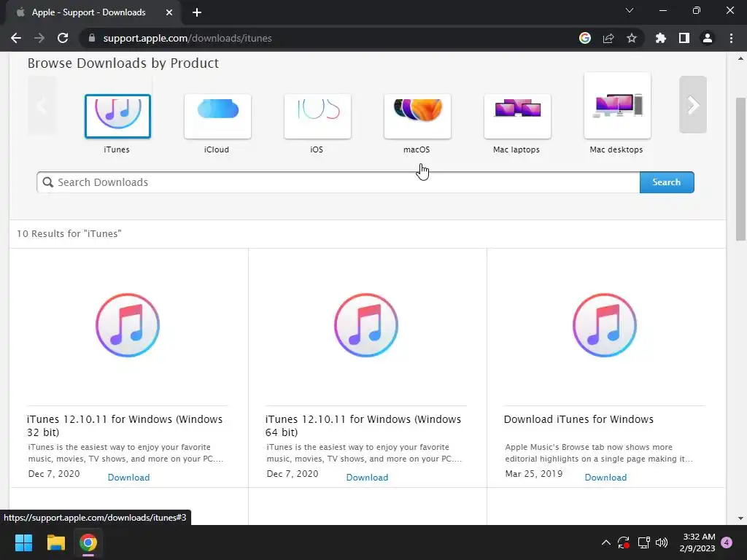Click the Browse Downloads by Product heading
The height and width of the screenshot is (560, 747).
point(123,63)
